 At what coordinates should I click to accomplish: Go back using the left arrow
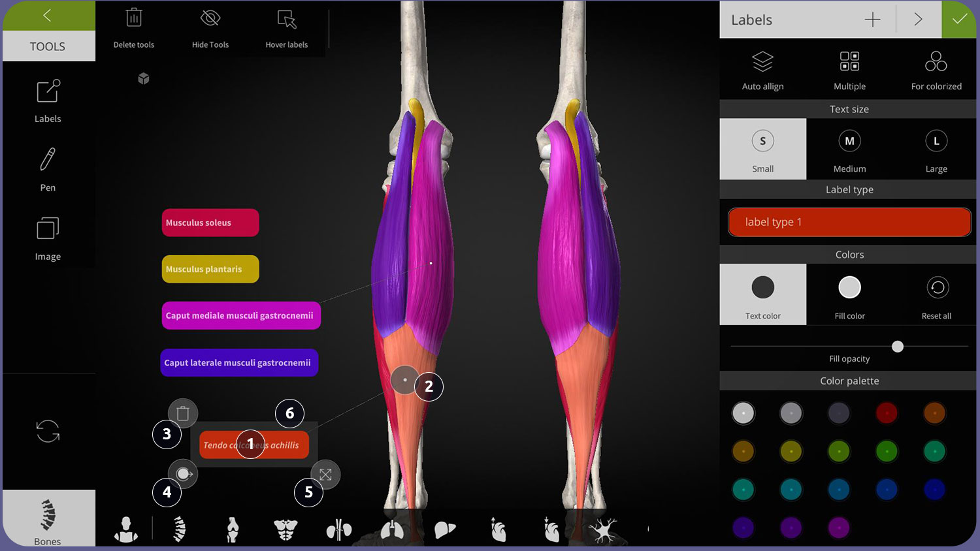47,16
